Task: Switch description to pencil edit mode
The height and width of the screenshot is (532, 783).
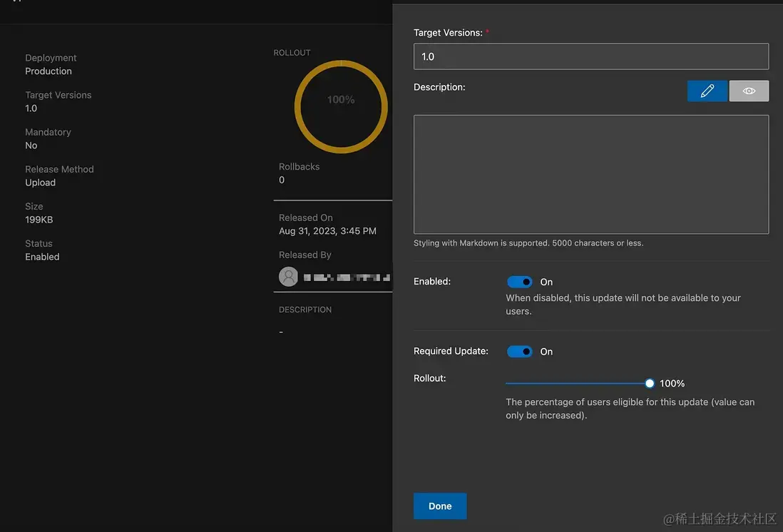Action: tap(707, 91)
